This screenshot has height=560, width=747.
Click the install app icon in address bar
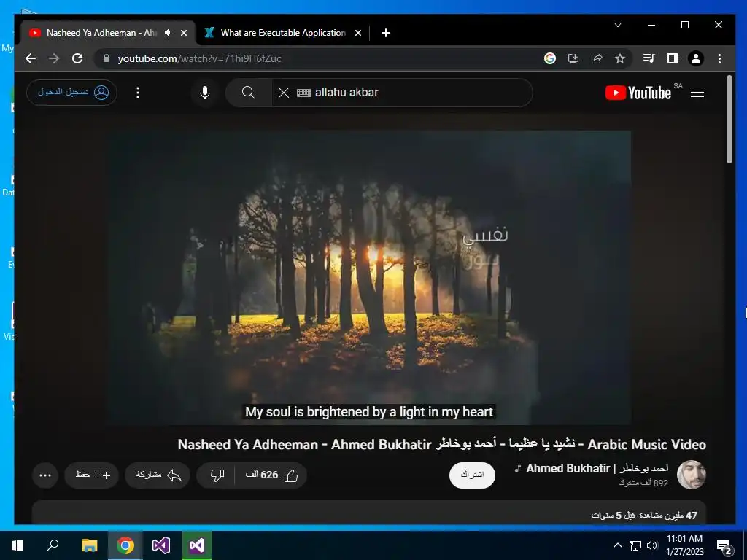pos(573,58)
